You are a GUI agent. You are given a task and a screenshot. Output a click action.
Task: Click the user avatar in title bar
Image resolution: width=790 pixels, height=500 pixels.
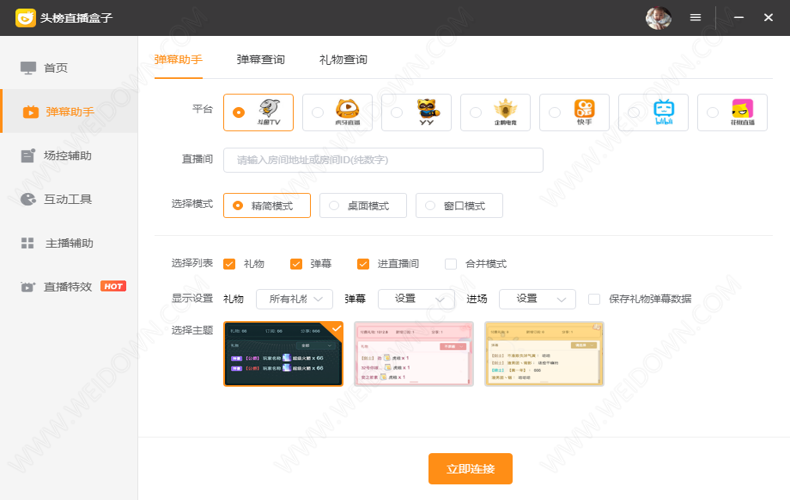coord(658,18)
